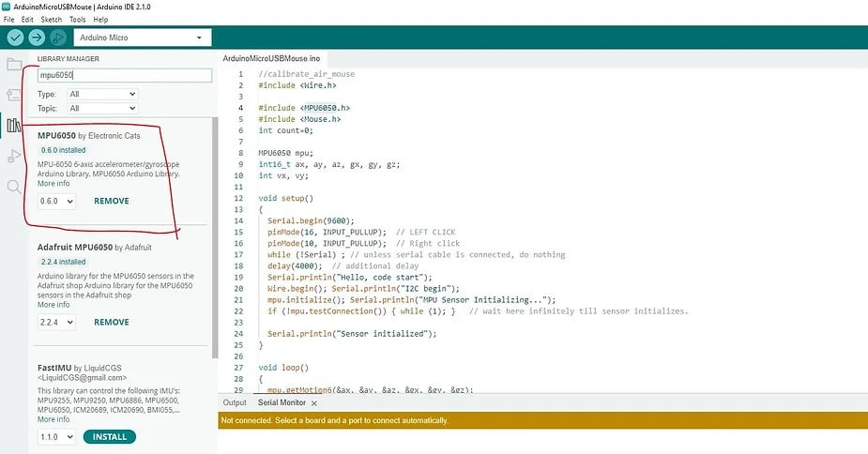Click code line '#include <Mouse.h>'

[x=299, y=119]
